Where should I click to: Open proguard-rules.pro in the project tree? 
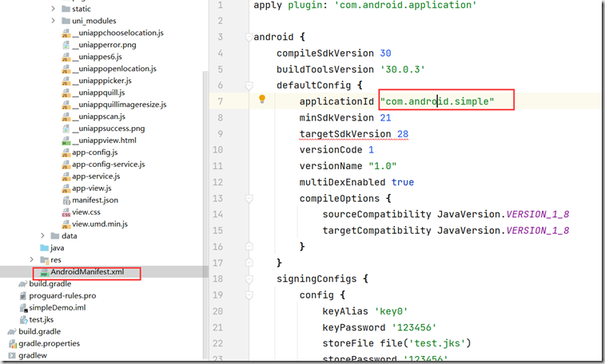[x=62, y=295]
